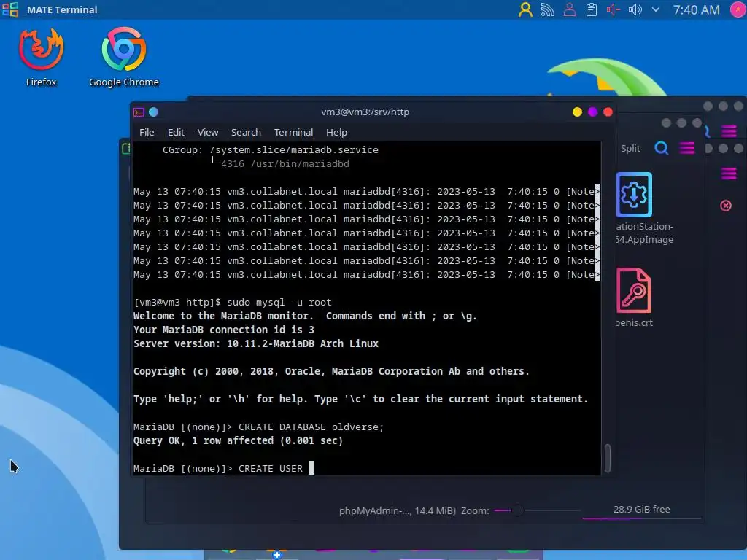Click 'Server version: 10.11.2-MariaDB Arch Linux' line
747x560 pixels.
[256, 344]
